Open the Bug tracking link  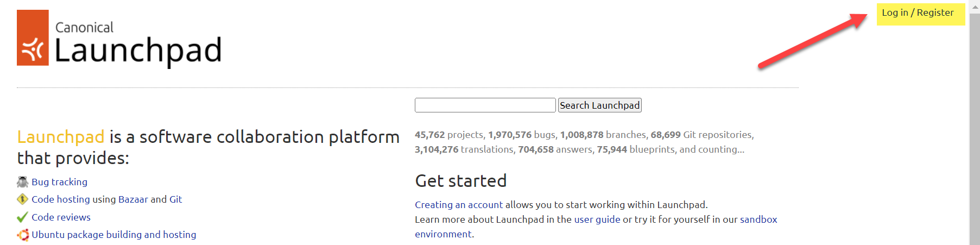coord(59,182)
